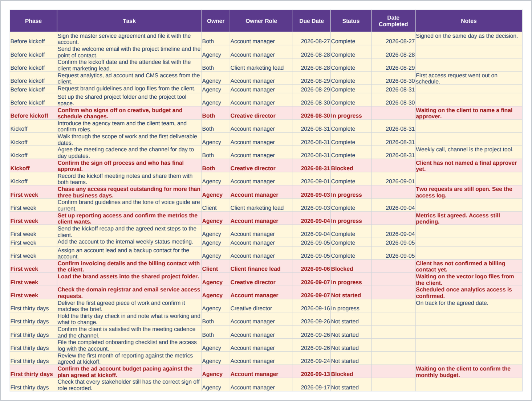Click the Owner Role header cell

tap(261, 21)
